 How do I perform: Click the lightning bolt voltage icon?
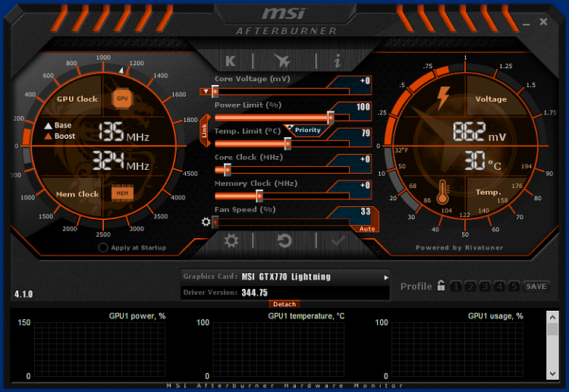(x=443, y=98)
